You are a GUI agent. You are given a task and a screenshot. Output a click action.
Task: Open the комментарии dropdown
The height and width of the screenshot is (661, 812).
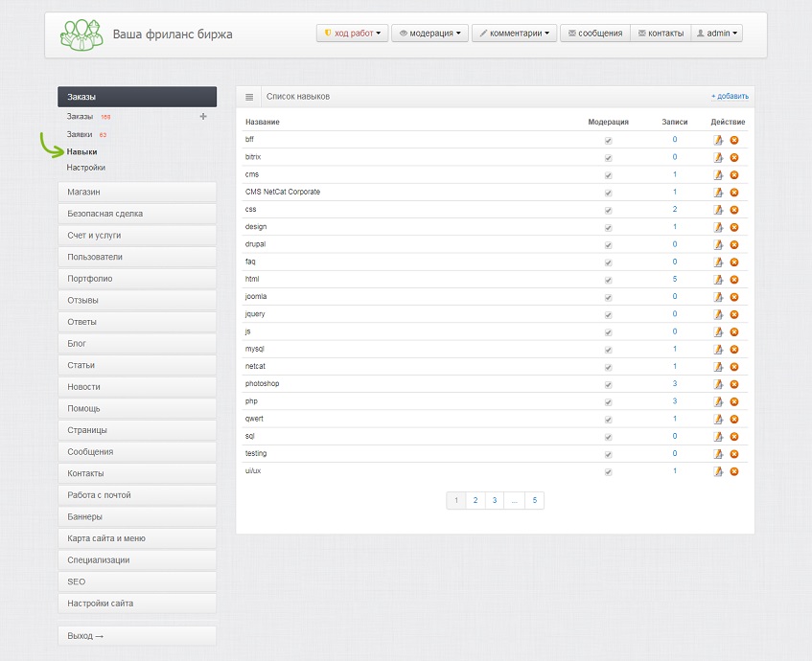(514, 34)
